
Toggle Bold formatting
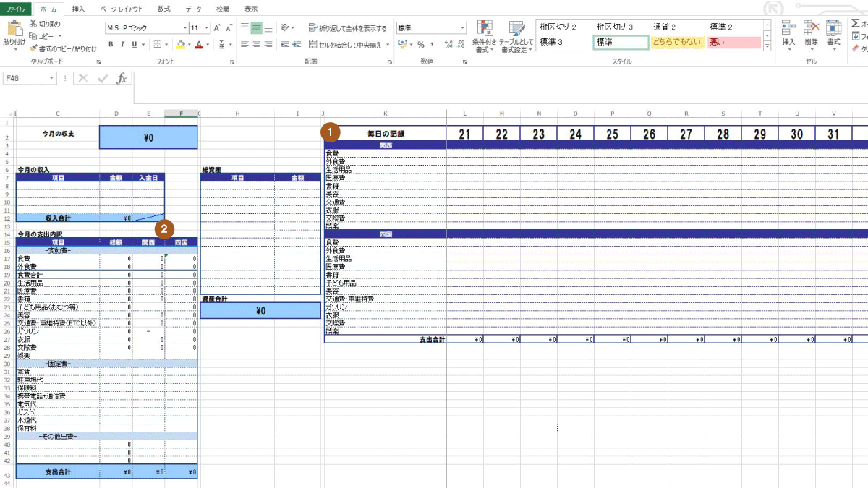pyautogui.click(x=111, y=44)
